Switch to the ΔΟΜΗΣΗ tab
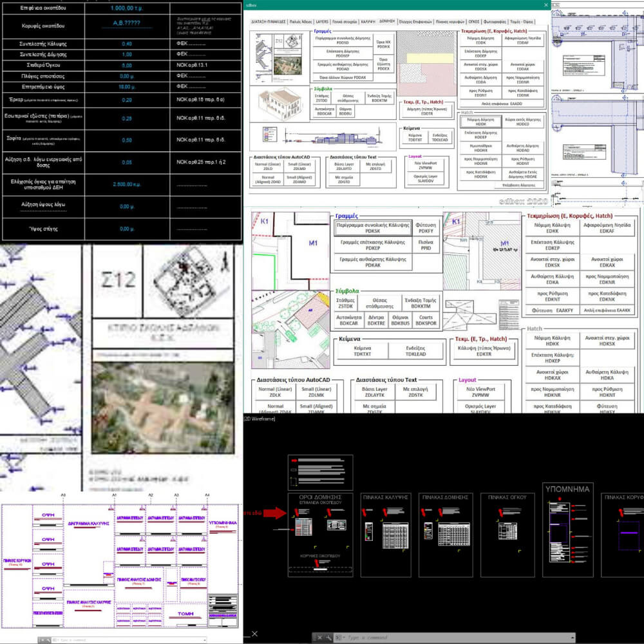This screenshot has height=644, width=644. 387,21
